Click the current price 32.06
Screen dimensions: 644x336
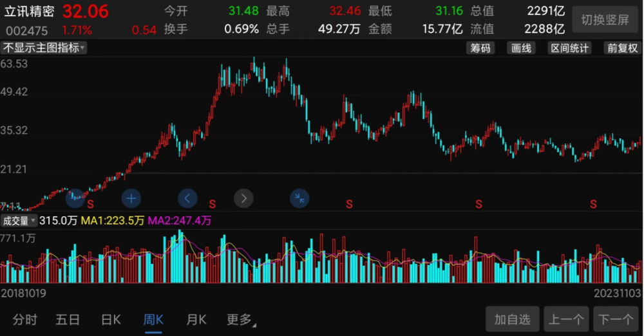pos(86,12)
